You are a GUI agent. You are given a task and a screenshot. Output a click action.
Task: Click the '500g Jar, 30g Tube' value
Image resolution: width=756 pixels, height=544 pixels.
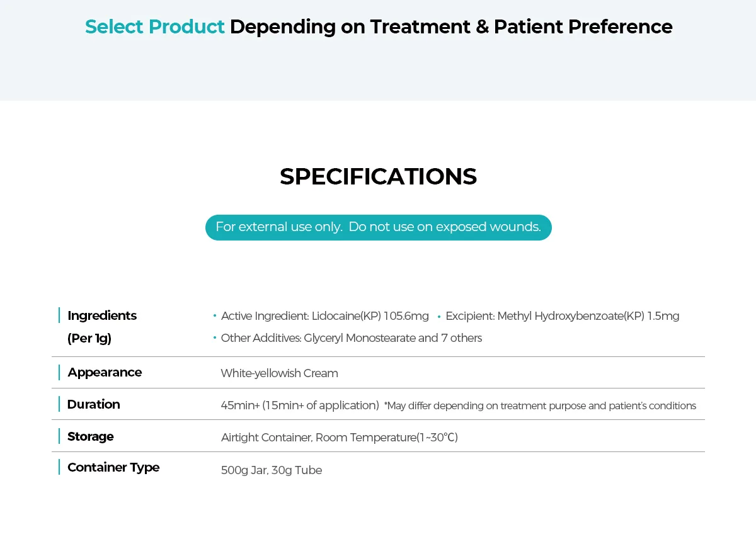[x=272, y=470]
